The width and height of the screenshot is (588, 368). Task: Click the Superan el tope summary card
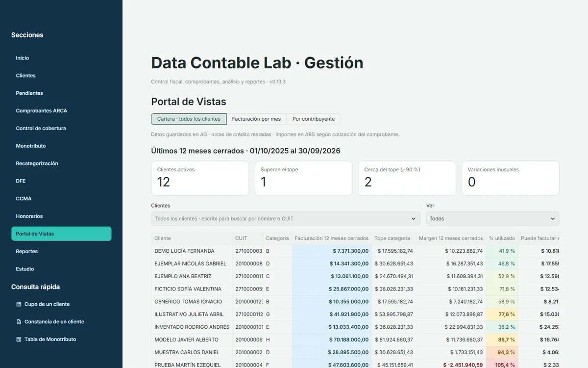[303, 178]
